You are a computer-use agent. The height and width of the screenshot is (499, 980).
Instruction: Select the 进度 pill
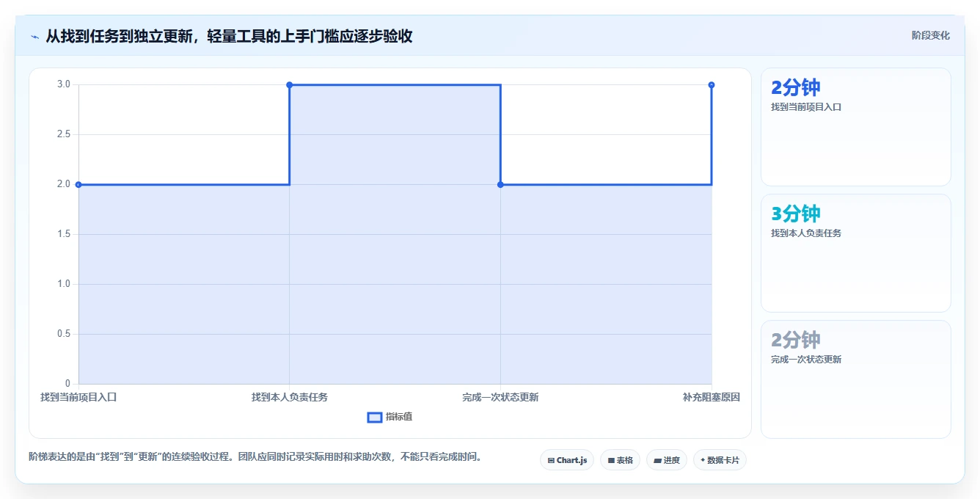(667, 460)
